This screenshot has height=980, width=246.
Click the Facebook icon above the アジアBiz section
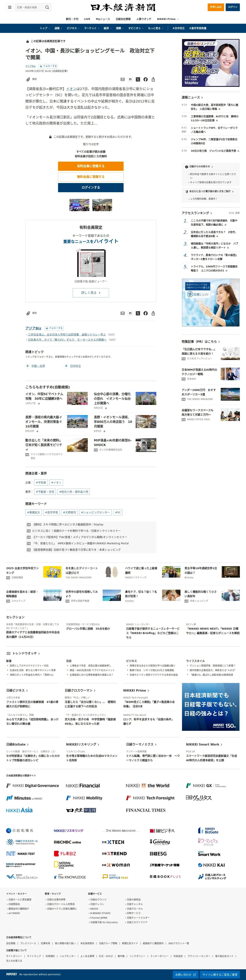point(145,313)
